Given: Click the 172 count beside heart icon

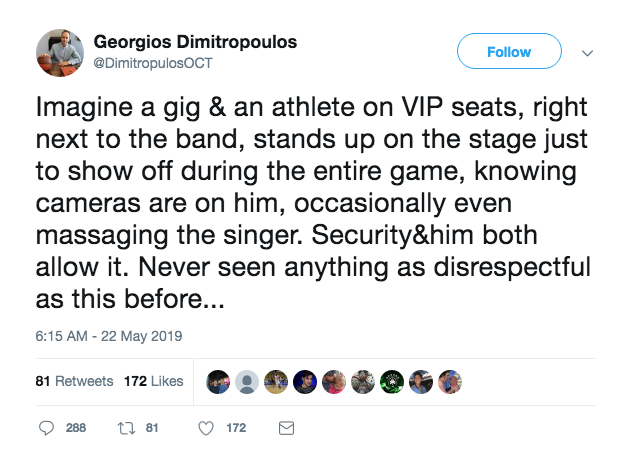Looking at the screenshot, I should (236, 428).
